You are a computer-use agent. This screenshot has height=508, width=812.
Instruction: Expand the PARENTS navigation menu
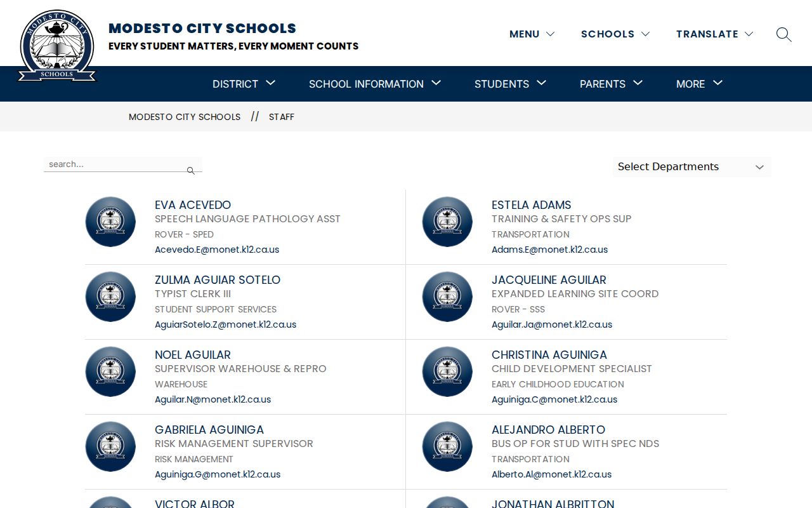pos(612,84)
